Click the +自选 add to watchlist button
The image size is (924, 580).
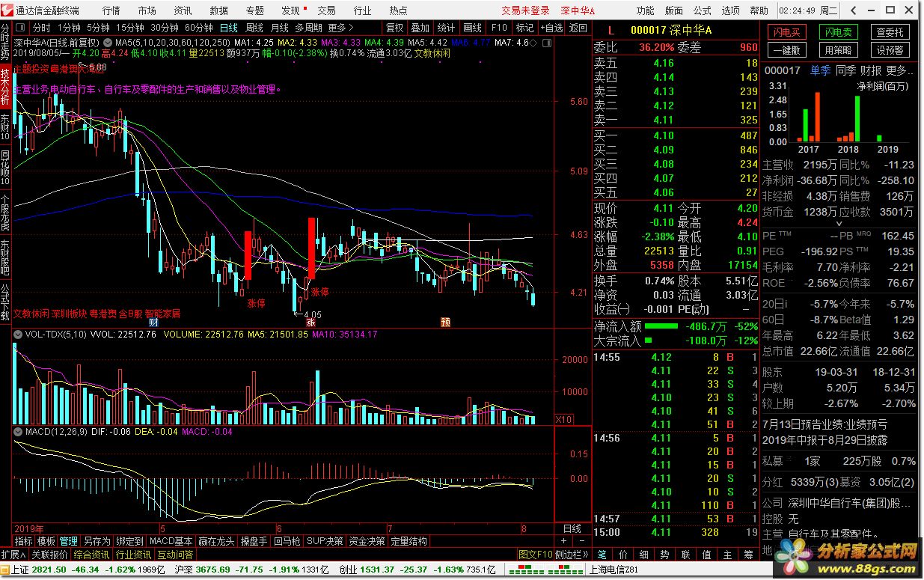[x=551, y=28]
